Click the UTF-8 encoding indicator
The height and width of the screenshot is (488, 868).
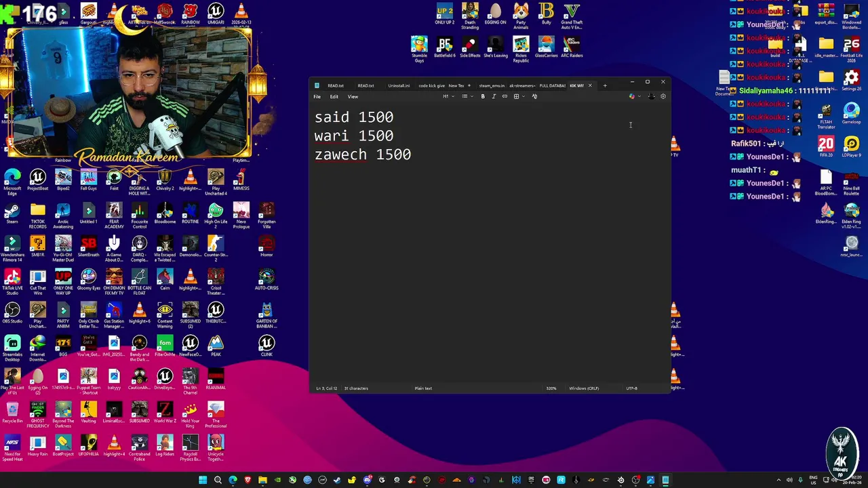point(631,388)
